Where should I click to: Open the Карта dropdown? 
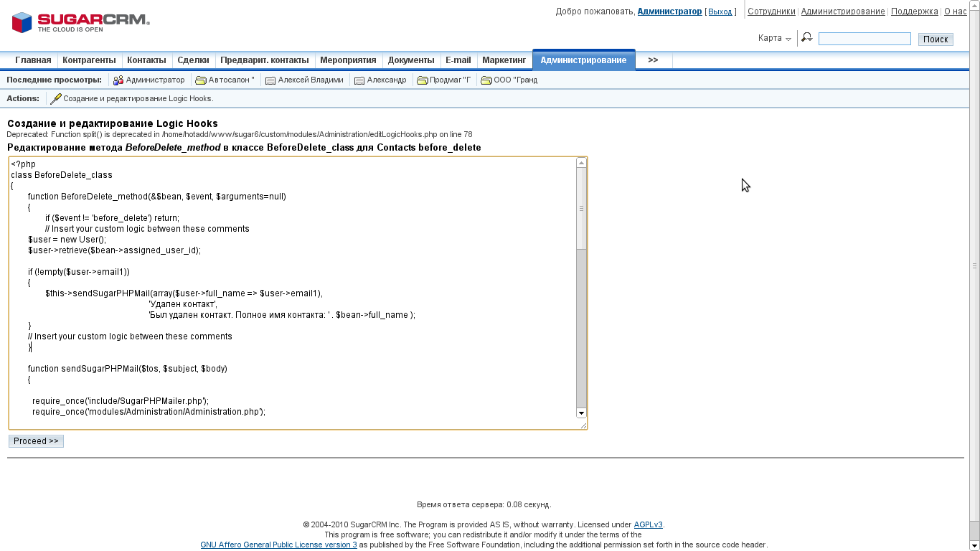pyautogui.click(x=775, y=38)
